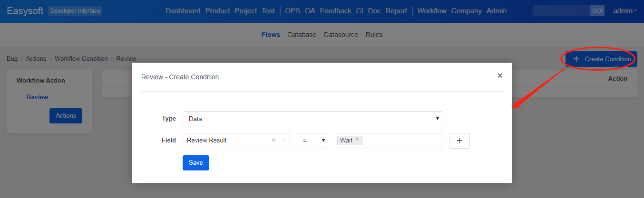Screen dimensions: 644x198
Task: Click Workflow Condition in the breadcrumb
Action: click(x=81, y=58)
